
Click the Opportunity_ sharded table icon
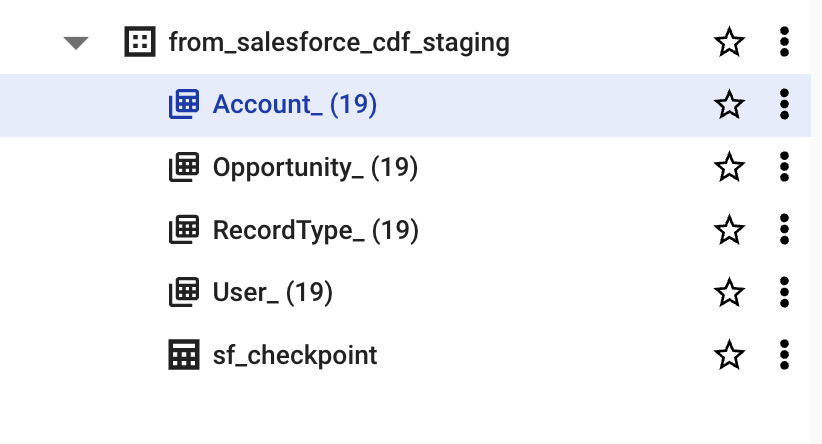point(183,167)
